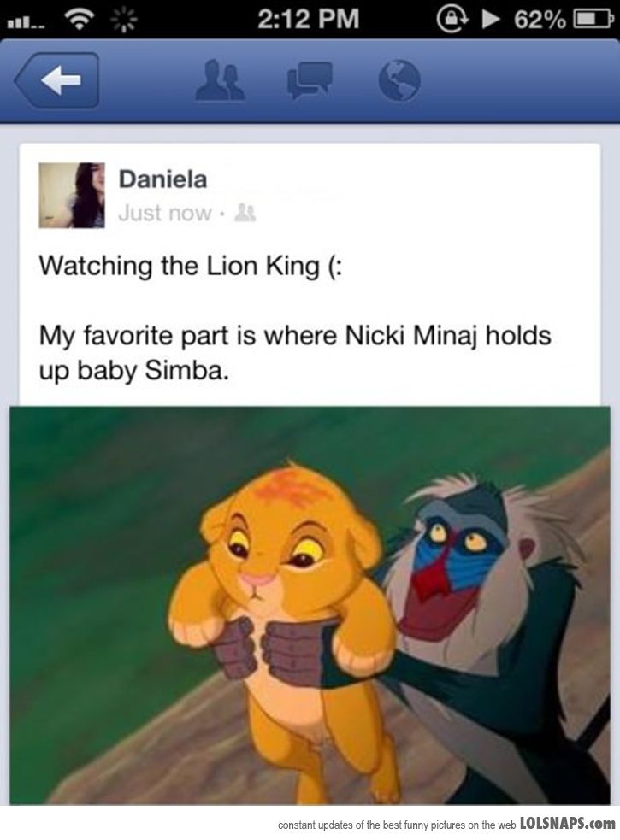Tap the 62% battery percentage
The image size is (620, 840).
540,21
